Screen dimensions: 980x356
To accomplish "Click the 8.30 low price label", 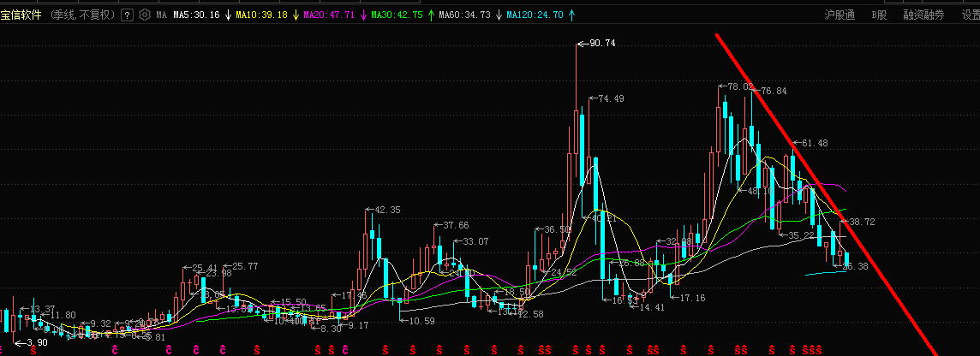I will point(332,329).
